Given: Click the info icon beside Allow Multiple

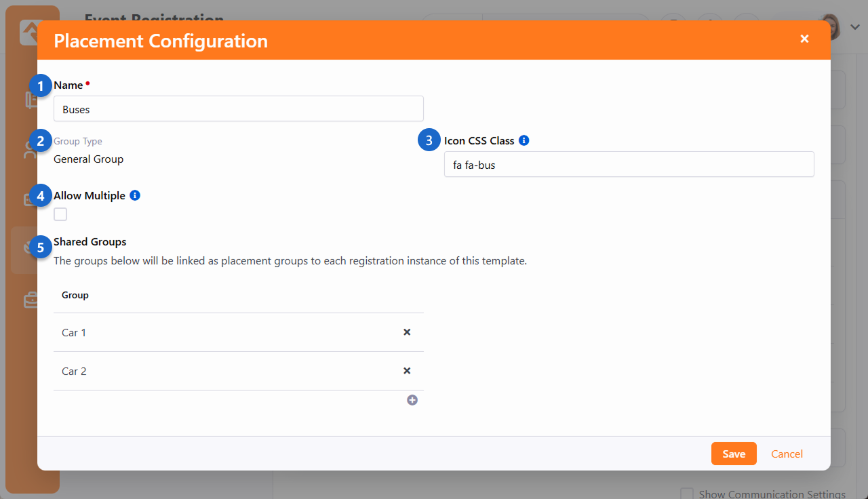Looking at the screenshot, I should pyautogui.click(x=135, y=196).
